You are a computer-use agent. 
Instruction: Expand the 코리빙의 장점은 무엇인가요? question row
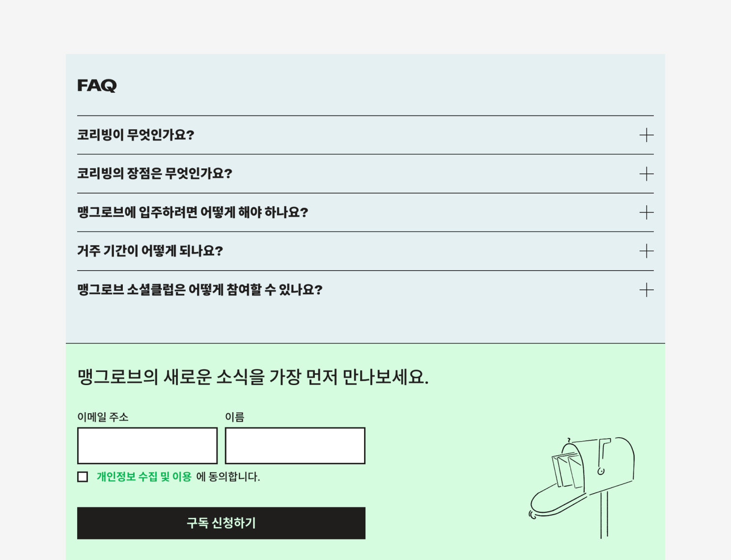[x=365, y=174]
